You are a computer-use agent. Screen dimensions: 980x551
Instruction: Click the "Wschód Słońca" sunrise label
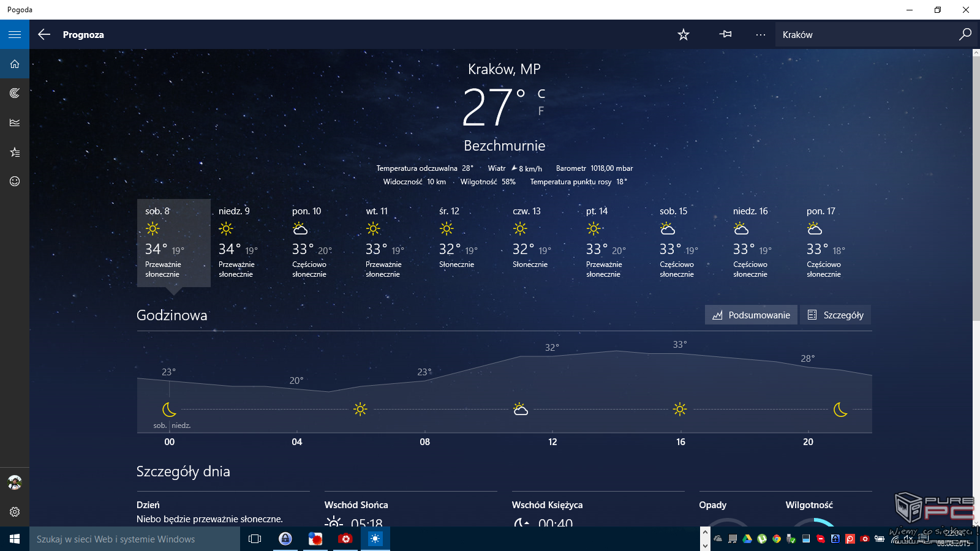point(356,505)
